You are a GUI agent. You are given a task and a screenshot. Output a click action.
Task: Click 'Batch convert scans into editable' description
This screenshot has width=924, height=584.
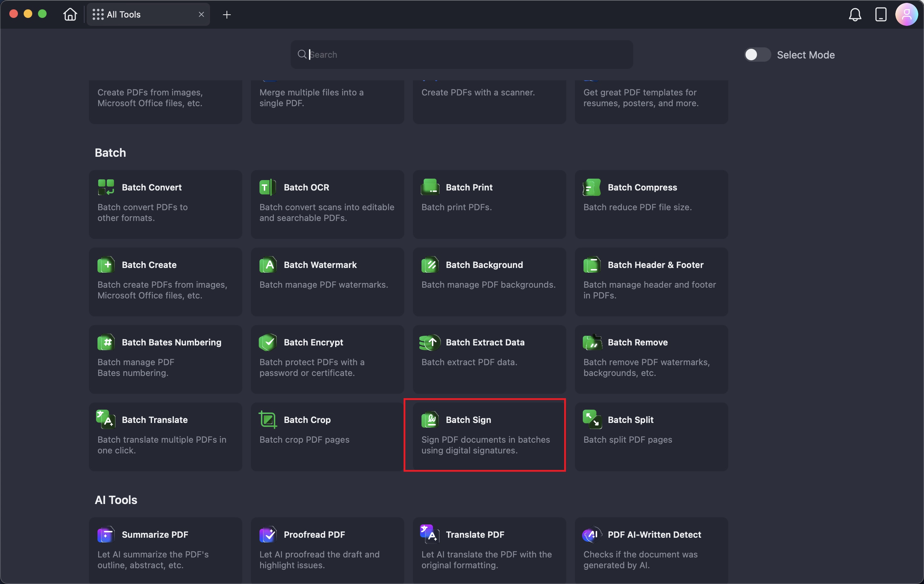click(327, 207)
